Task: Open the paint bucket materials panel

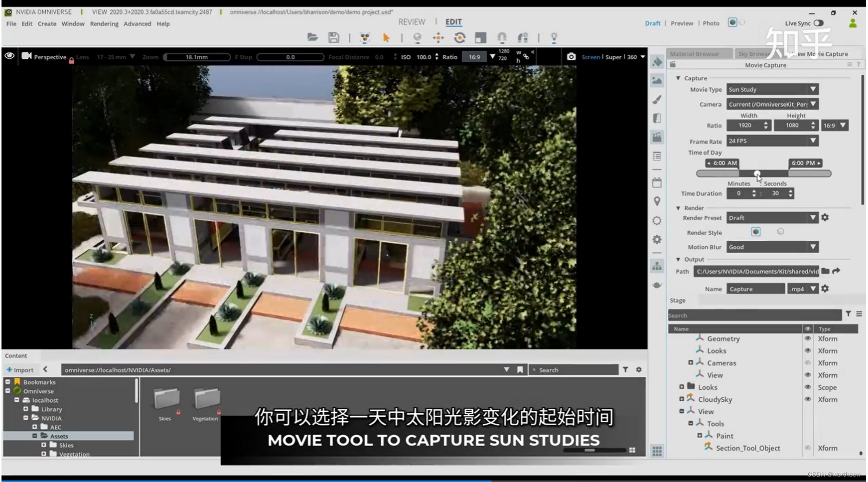Action: click(x=657, y=62)
